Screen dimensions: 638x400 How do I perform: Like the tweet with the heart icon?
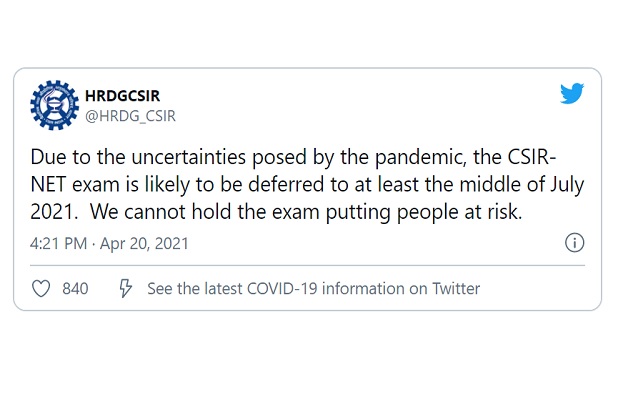point(41,289)
